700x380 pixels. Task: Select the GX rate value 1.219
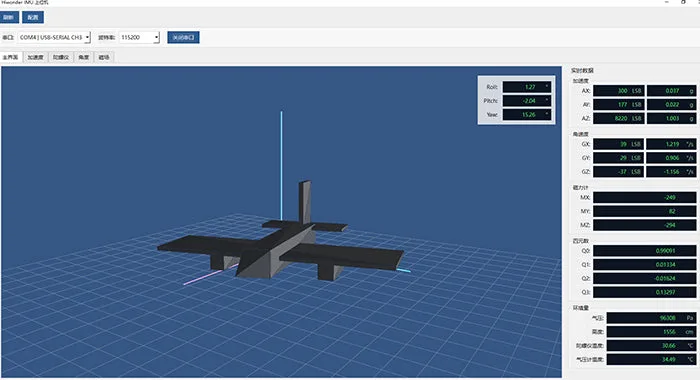(671, 144)
